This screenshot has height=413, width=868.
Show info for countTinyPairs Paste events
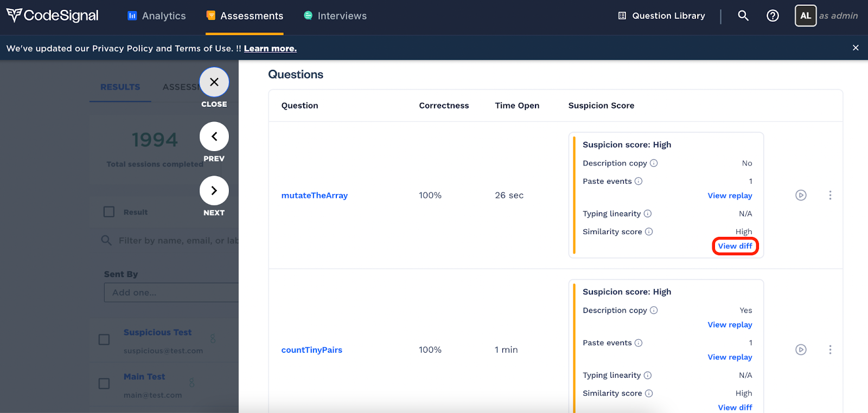coord(639,343)
